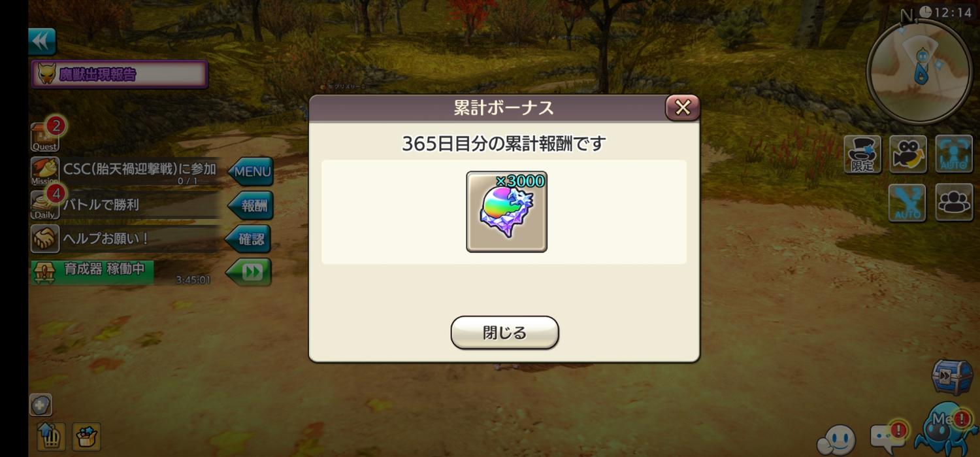Open the 限定 top hat icon
This screenshot has height=457, width=980.
[x=862, y=154]
